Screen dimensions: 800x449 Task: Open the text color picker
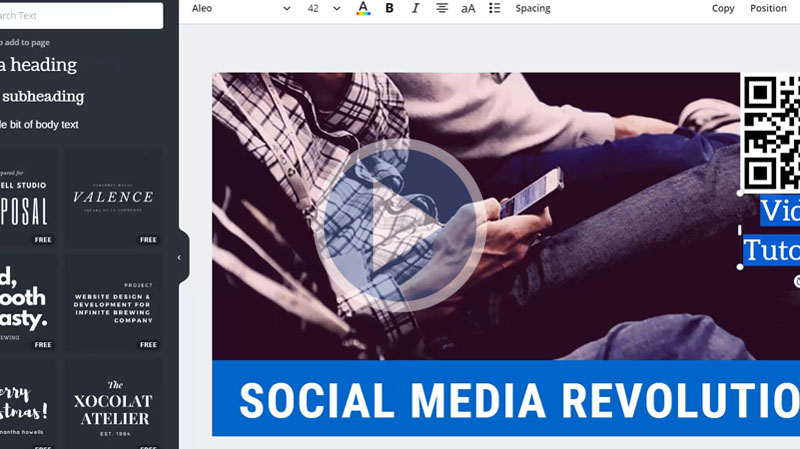point(363,8)
